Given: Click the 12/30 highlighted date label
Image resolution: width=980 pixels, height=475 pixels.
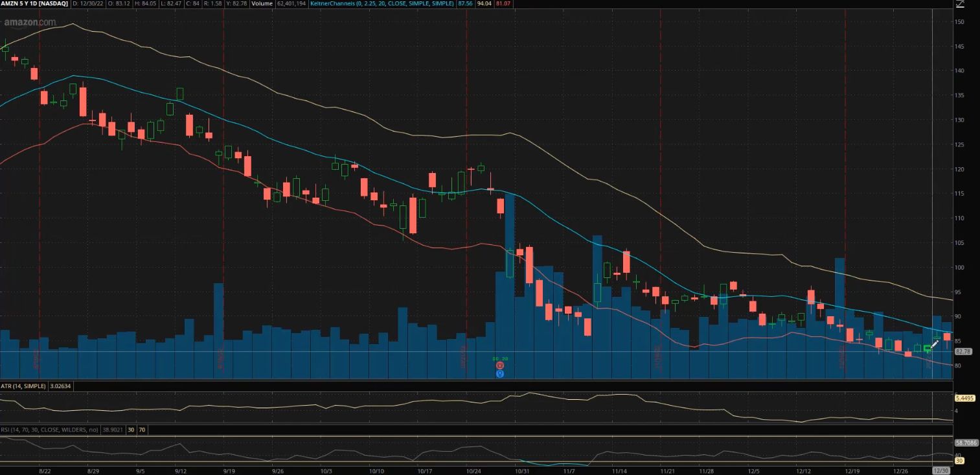Looking at the screenshot, I should [x=940, y=470].
